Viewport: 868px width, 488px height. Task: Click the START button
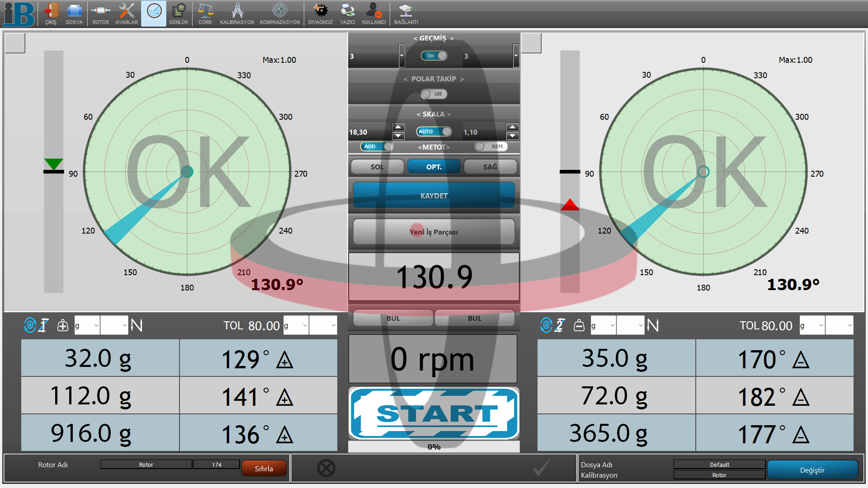(434, 413)
